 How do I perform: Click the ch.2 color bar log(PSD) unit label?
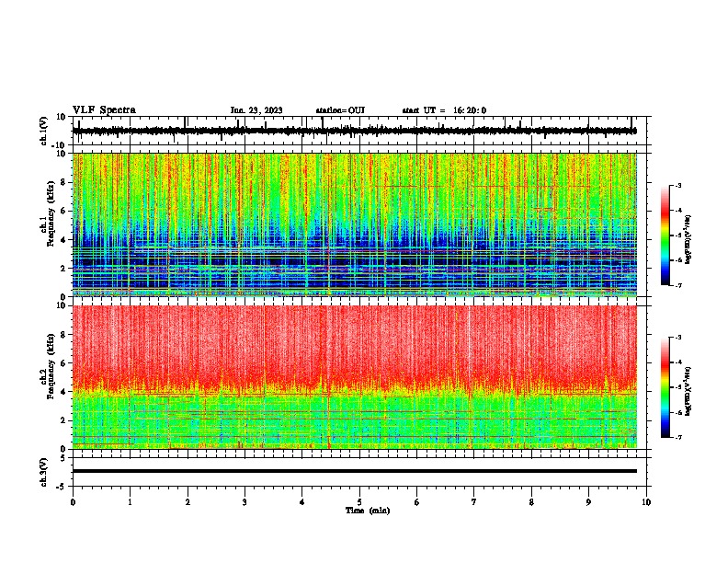click(x=688, y=391)
